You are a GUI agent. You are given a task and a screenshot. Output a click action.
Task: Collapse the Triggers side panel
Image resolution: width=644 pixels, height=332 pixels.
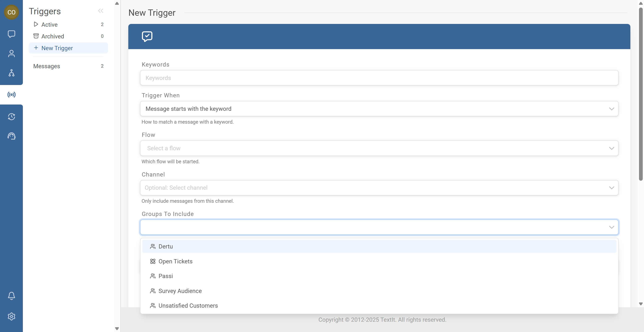(x=101, y=11)
